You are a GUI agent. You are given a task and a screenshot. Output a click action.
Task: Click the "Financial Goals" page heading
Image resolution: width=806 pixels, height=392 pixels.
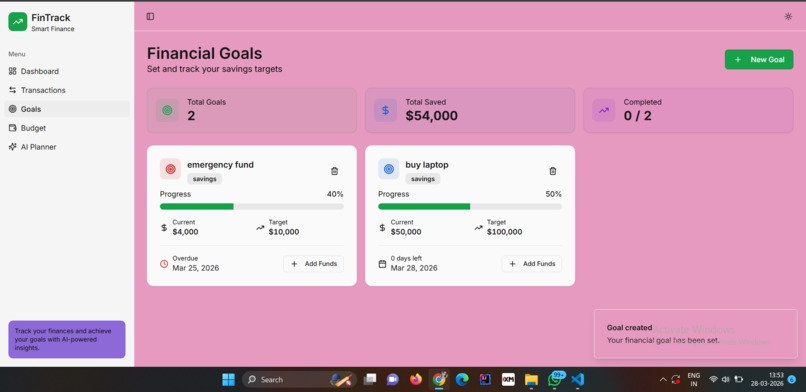click(x=205, y=53)
